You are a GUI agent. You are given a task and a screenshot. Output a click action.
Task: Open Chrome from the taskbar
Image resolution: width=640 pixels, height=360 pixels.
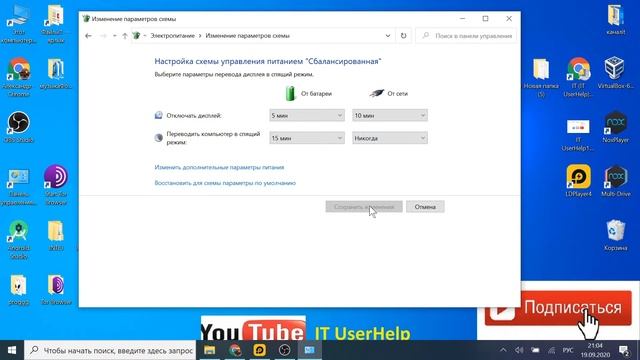tap(235, 350)
